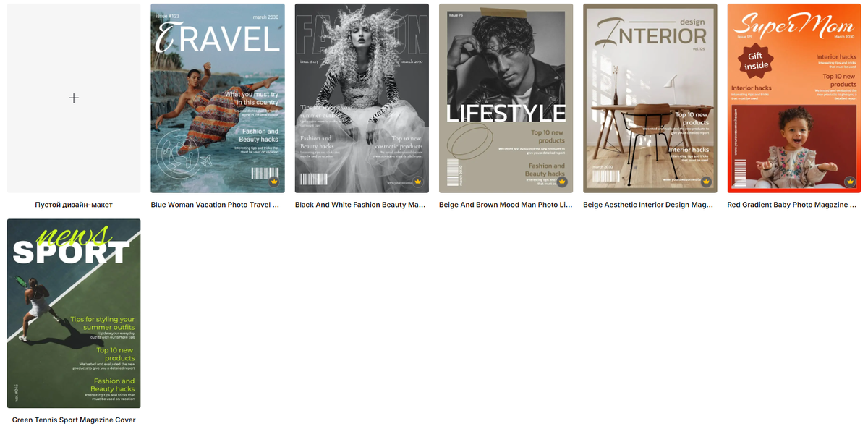
Task: Click the crown badge on the Lifestyle cover
Action: click(562, 182)
